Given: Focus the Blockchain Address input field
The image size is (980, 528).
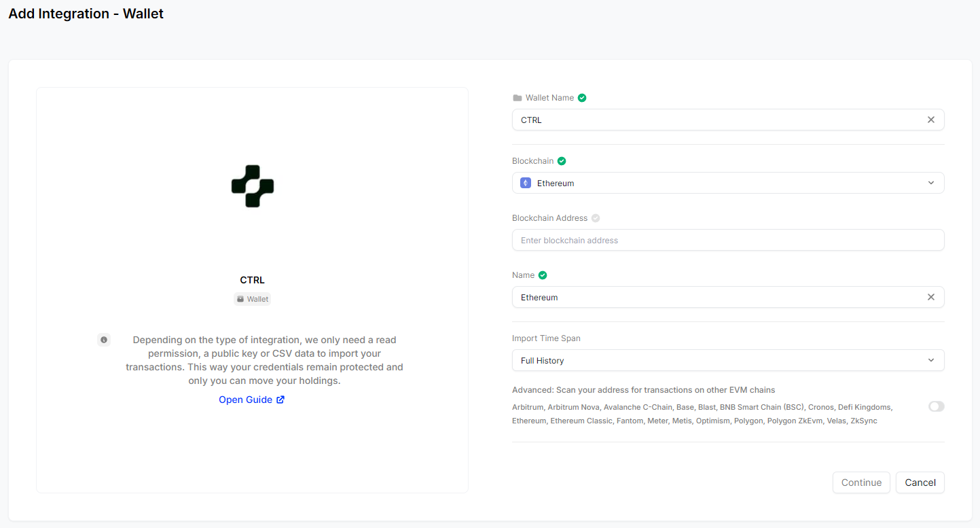Looking at the screenshot, I should tap(728, 240).
